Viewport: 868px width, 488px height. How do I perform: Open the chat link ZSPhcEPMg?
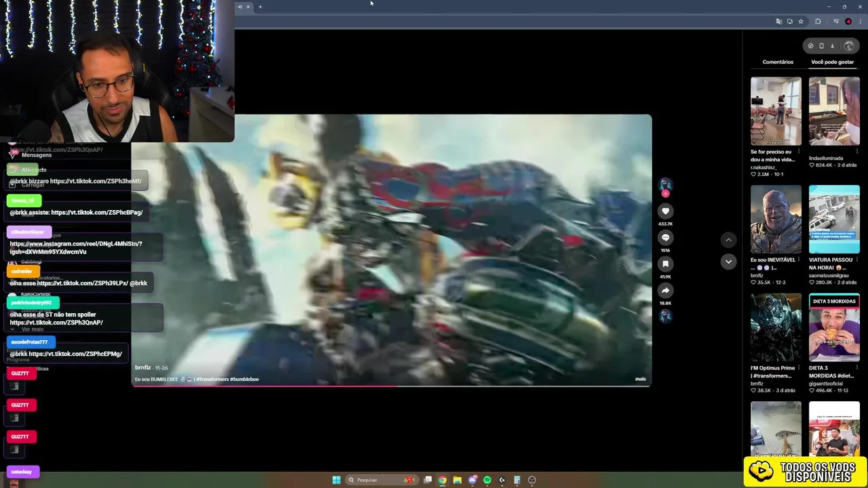point(76,354)
